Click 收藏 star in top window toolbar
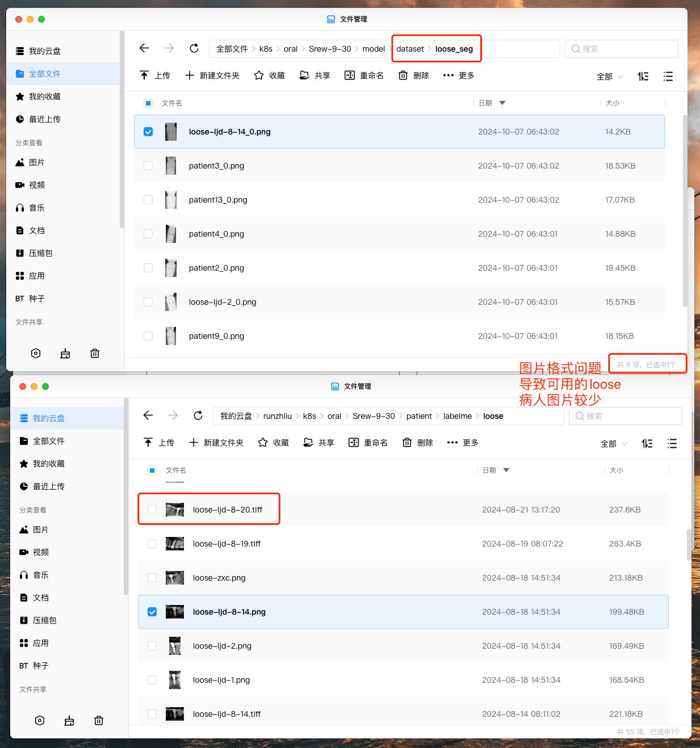The height and width of the screenshot is (748, 700). tap(269, 75)
